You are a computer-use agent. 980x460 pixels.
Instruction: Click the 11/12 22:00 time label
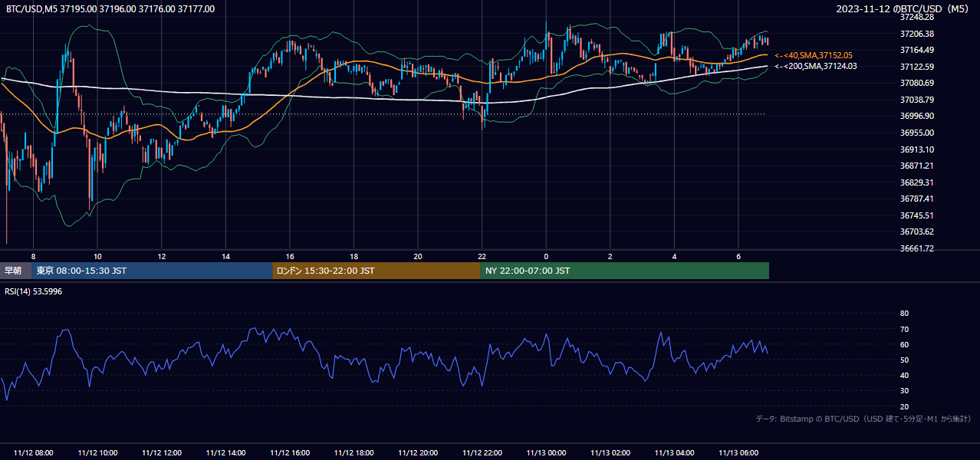point(482,453)
